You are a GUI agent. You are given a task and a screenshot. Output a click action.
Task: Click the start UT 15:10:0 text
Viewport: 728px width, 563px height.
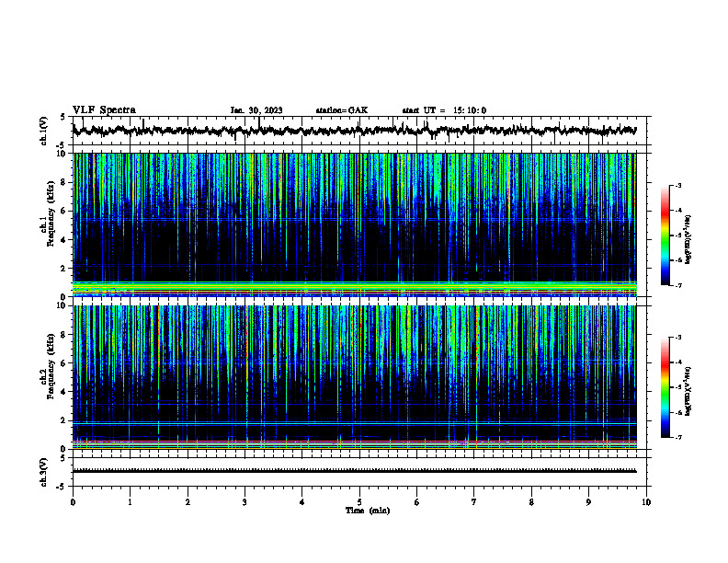[x=444, y=110]
